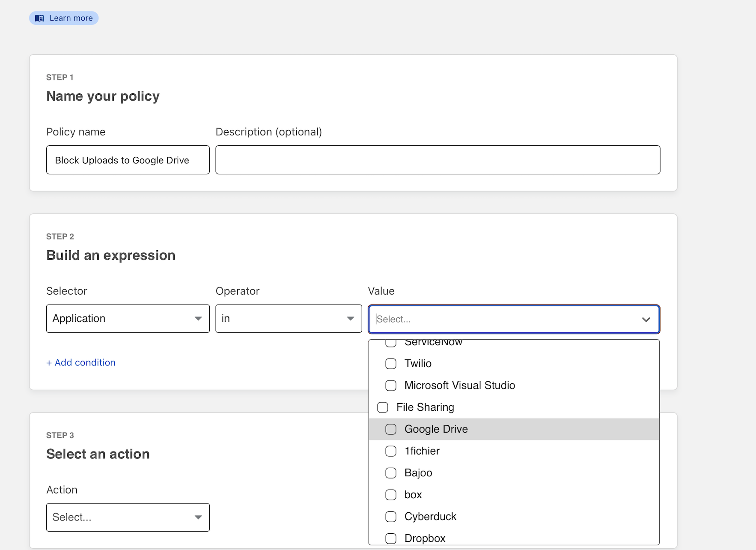Image resolution: width=756 pixels, height=550 pixels.
Task: Check the Google Drive checkbox
Action: click(390, 429)
